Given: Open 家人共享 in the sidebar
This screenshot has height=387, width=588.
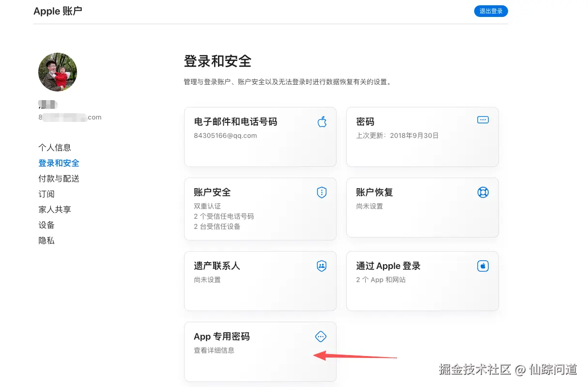Looking at the screenshot, I should coord(55,209).
